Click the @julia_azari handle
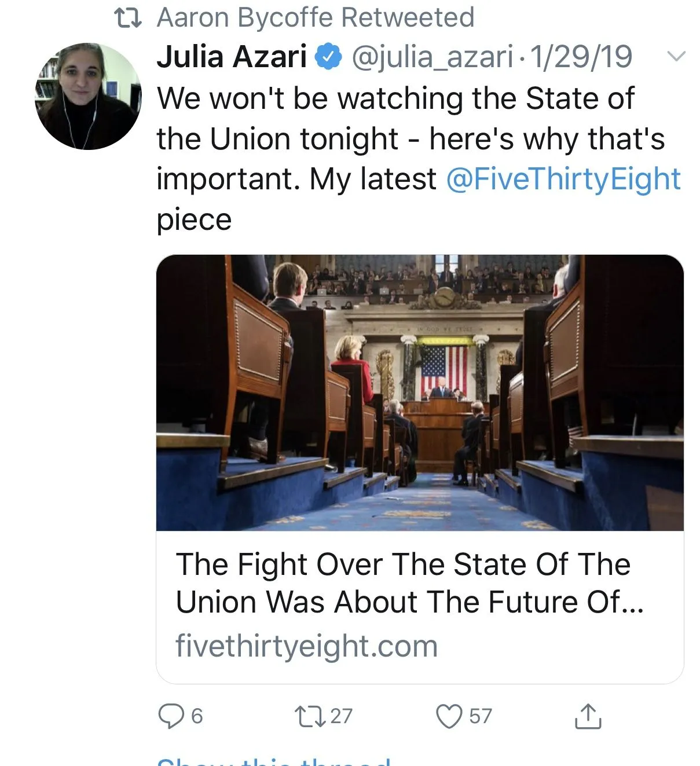 tap(433, 57)
